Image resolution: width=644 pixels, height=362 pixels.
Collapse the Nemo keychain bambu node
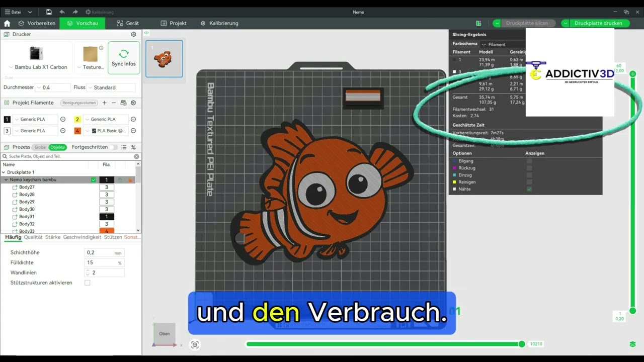tap(7, 179)
